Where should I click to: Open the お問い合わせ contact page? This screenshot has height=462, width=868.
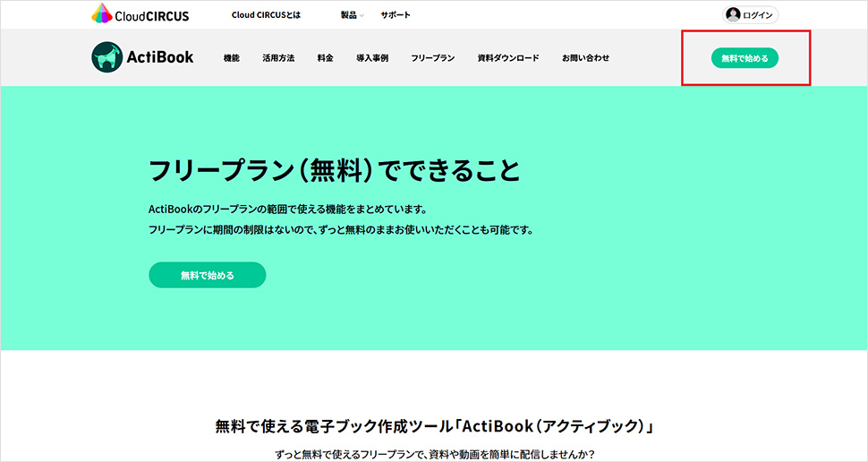click(586, 57)
